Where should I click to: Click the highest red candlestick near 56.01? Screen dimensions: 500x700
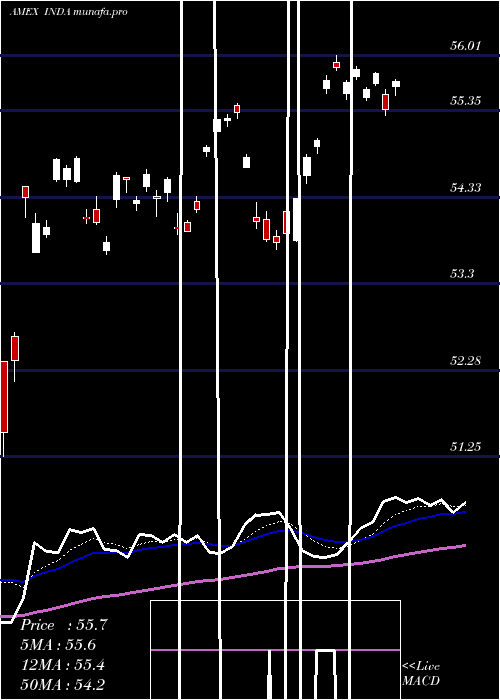point(336,64)
